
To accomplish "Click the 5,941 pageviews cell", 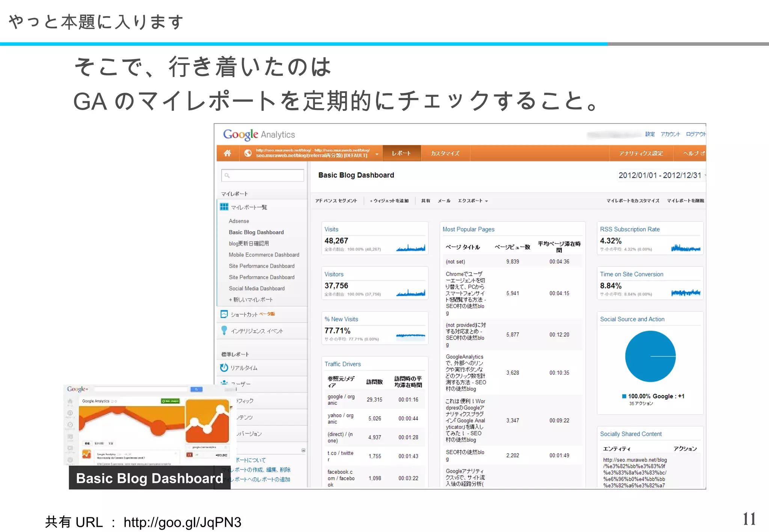I will click(x=513, y=293).
